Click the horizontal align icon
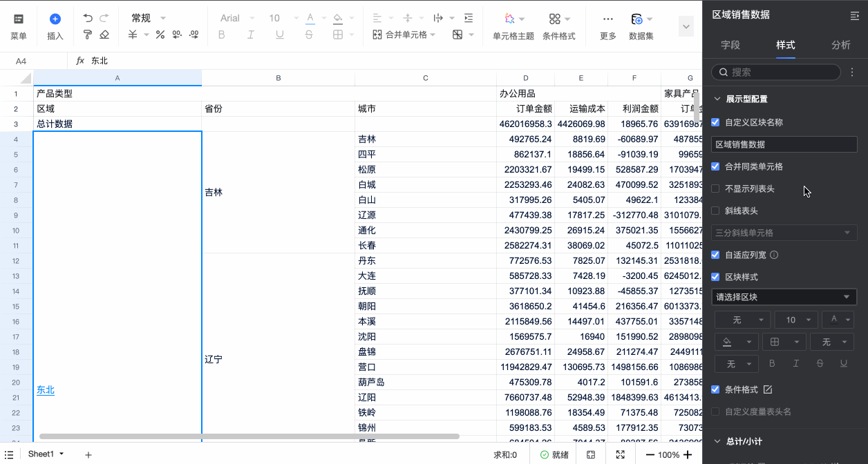 (x=377, y=19)
